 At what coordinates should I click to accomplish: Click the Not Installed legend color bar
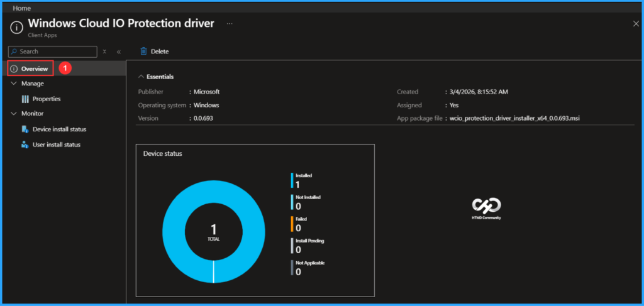click(x=292, y=202)
